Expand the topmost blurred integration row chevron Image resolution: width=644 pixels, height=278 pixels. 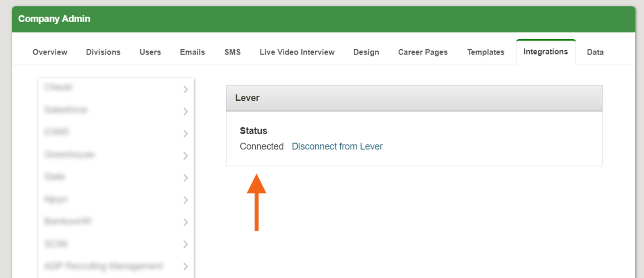185,89
